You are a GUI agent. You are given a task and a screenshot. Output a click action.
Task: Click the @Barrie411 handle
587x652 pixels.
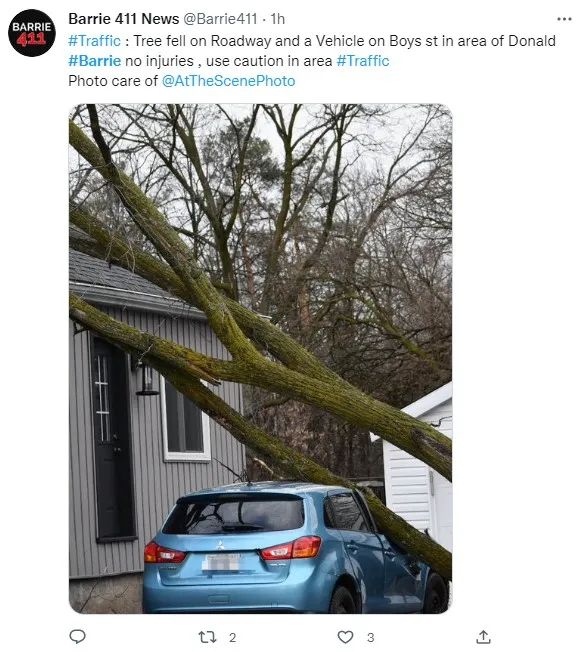click(220, 19)
